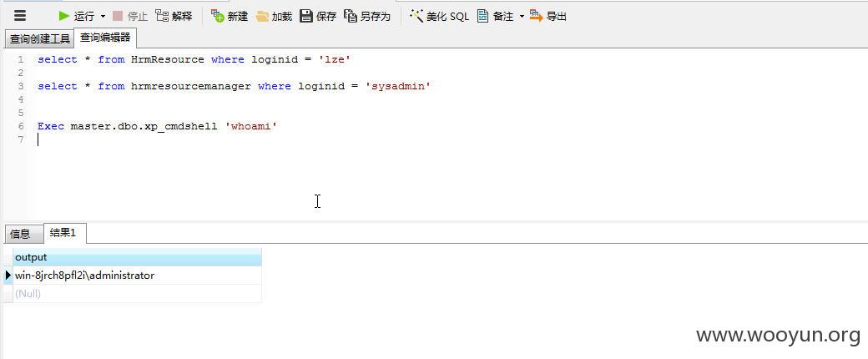Save the query with 保存

318,16
